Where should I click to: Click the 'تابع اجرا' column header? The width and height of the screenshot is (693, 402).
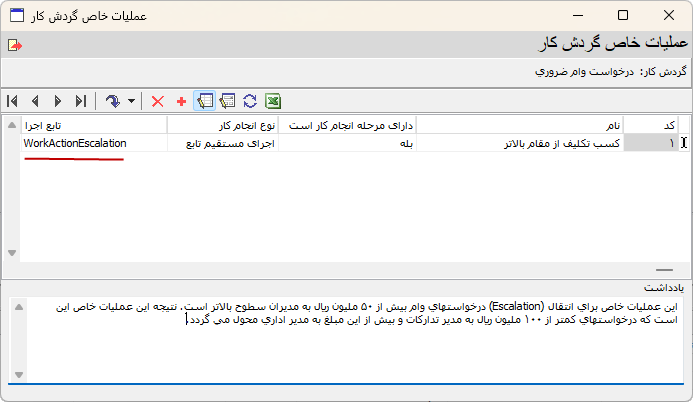coord(92,125)
